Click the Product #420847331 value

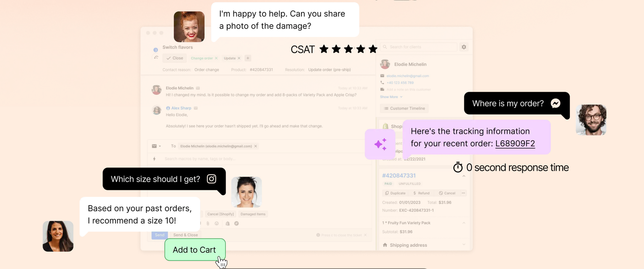261,70
